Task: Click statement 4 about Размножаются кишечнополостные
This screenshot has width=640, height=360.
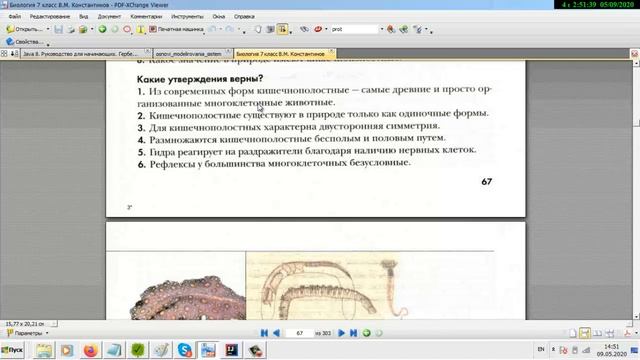Action: click(x=291, y=139)
